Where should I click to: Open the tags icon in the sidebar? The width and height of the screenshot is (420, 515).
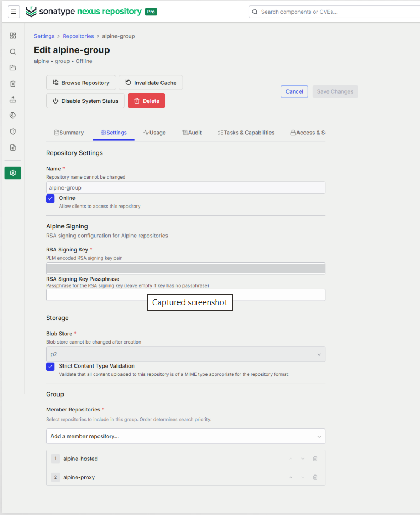[13, 115]
